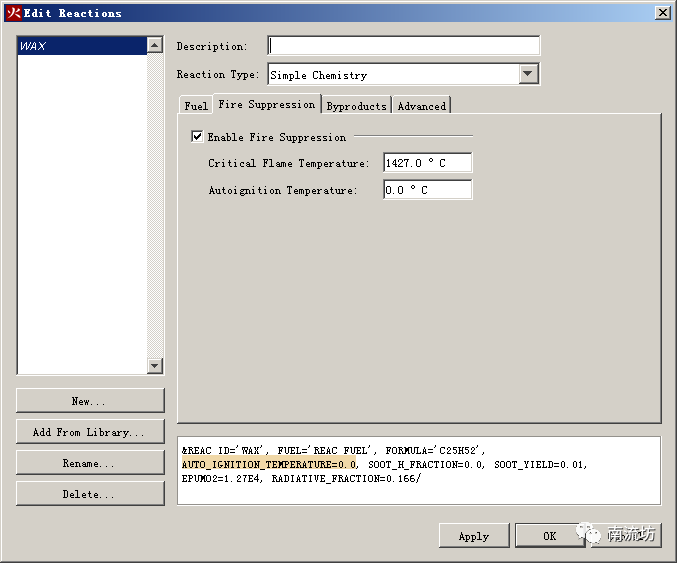Click the Rename... button
This screenshot has height=563, width=677.
[90, 463]
